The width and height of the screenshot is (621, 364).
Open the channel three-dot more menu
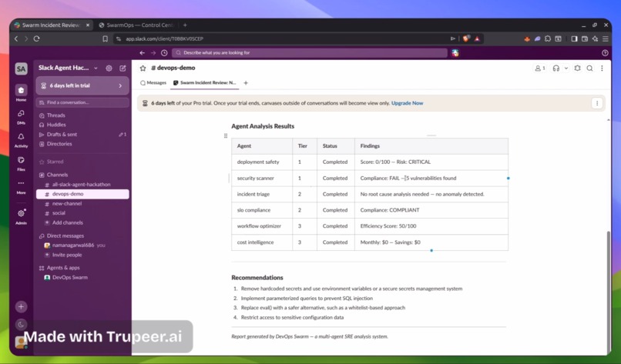click(x=602, y=68)
